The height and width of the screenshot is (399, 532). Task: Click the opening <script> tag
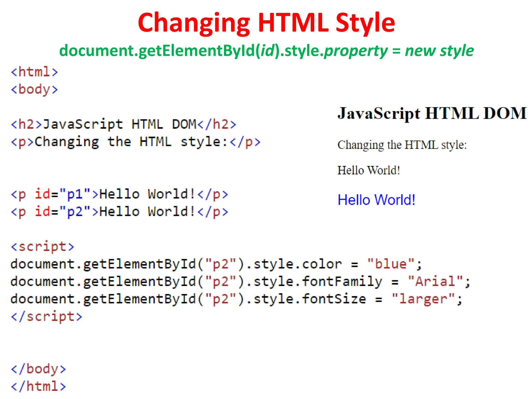(42, 247)
